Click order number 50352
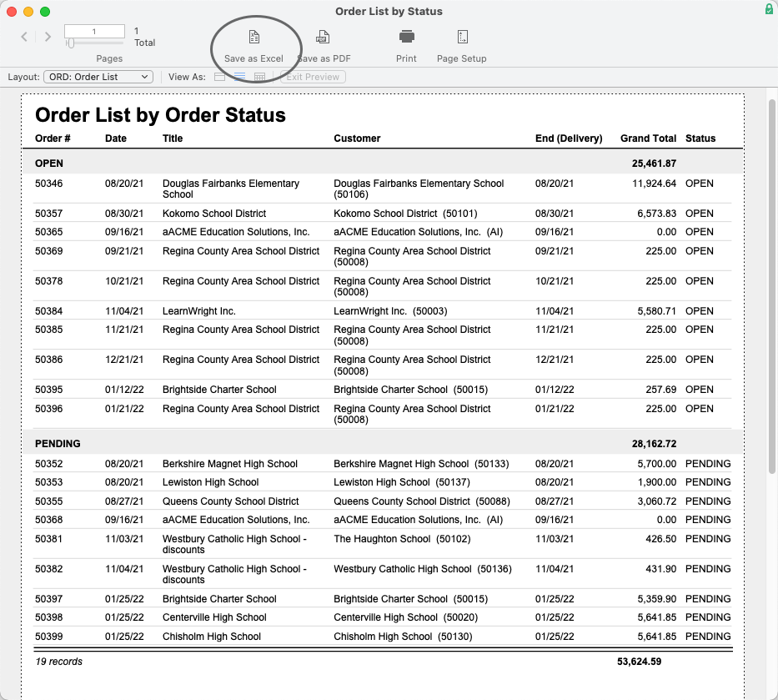This screenshot has width=778, height=700. pos(48,464)
